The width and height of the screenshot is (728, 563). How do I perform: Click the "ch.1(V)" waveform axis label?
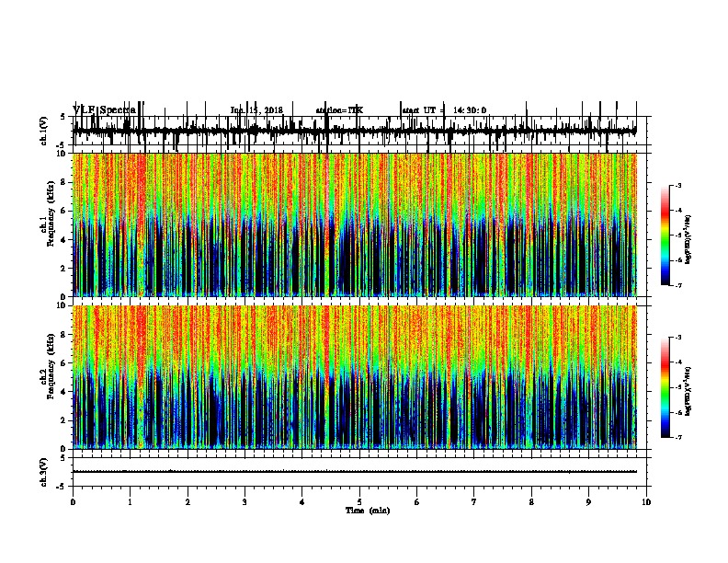[44, 131]
